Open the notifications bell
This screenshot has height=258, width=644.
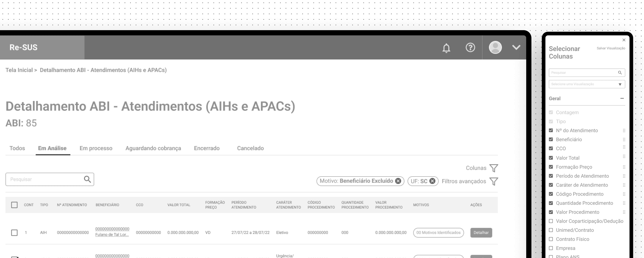coord(446,48)
